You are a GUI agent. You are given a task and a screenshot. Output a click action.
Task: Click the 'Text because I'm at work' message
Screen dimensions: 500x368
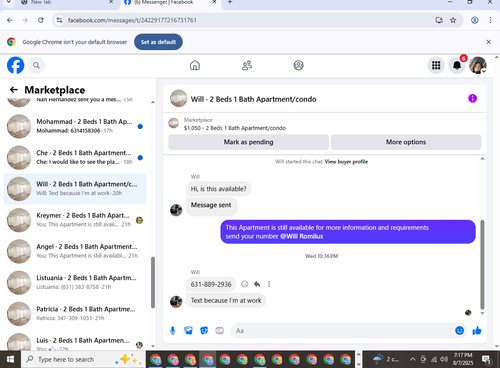click(226, 300)
